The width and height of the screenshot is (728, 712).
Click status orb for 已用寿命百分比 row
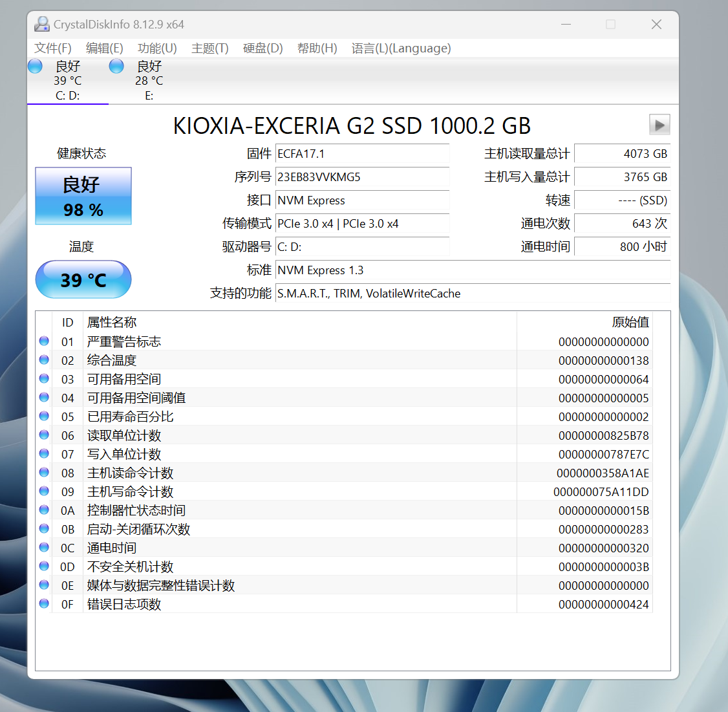click(44, 416)
